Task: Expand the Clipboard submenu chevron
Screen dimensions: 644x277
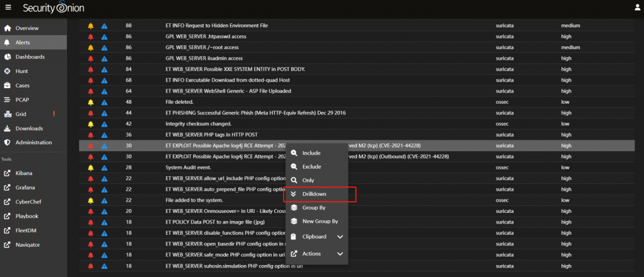Action: (x=340, y=237)
